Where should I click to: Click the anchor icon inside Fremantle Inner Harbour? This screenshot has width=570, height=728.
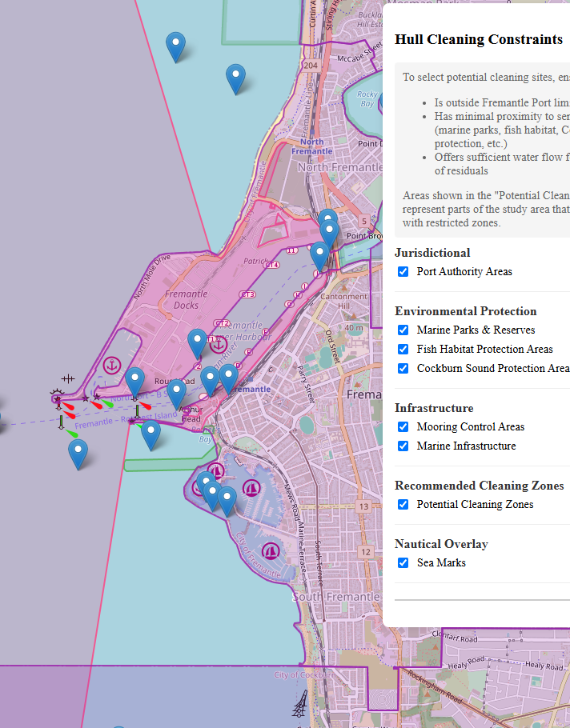click(218, 345)
